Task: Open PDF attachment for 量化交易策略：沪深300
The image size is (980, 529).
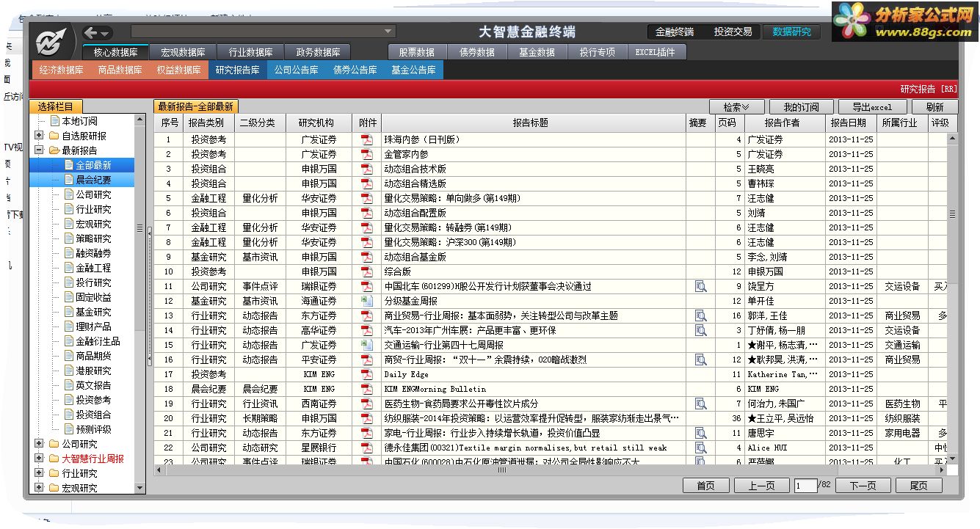Action: tap(366, 242)
